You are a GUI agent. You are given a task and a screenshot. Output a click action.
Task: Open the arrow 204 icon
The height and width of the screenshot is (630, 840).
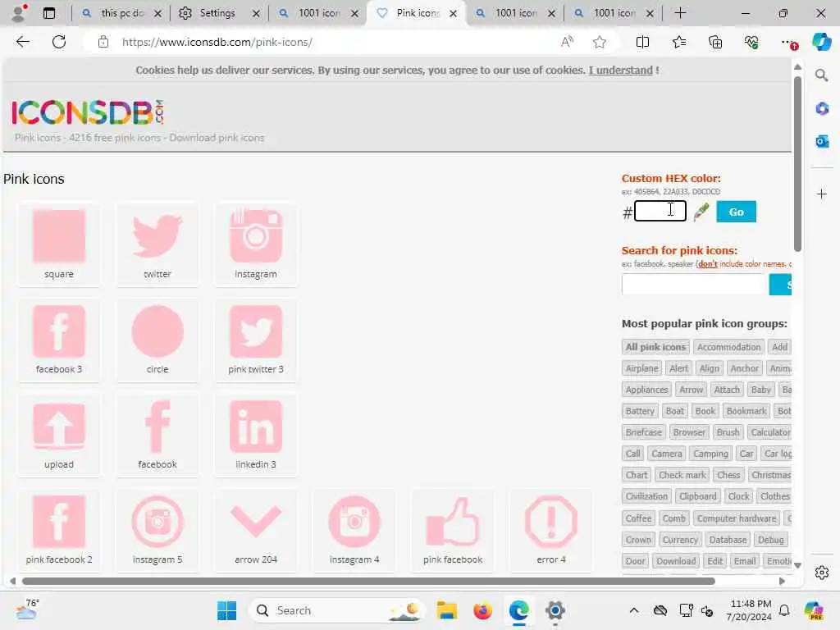click(x=256, y=521)
